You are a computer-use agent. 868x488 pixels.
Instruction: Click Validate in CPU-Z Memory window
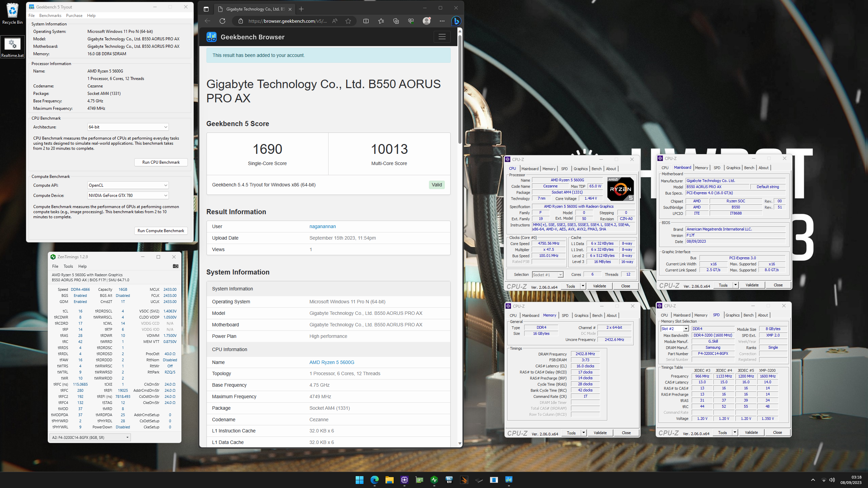[600, 433]
